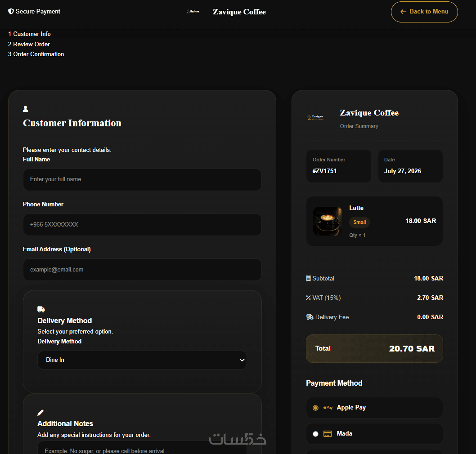Click the Latte price 18.00 SAR

pyautogui.click(x=421, y=221)
